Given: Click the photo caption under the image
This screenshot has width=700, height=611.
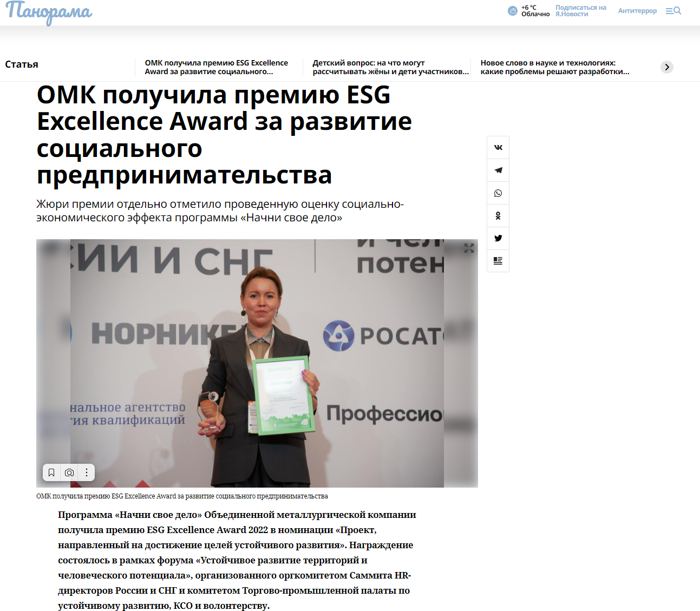Looking at the screenshot, I should click(x=182, y=496).
